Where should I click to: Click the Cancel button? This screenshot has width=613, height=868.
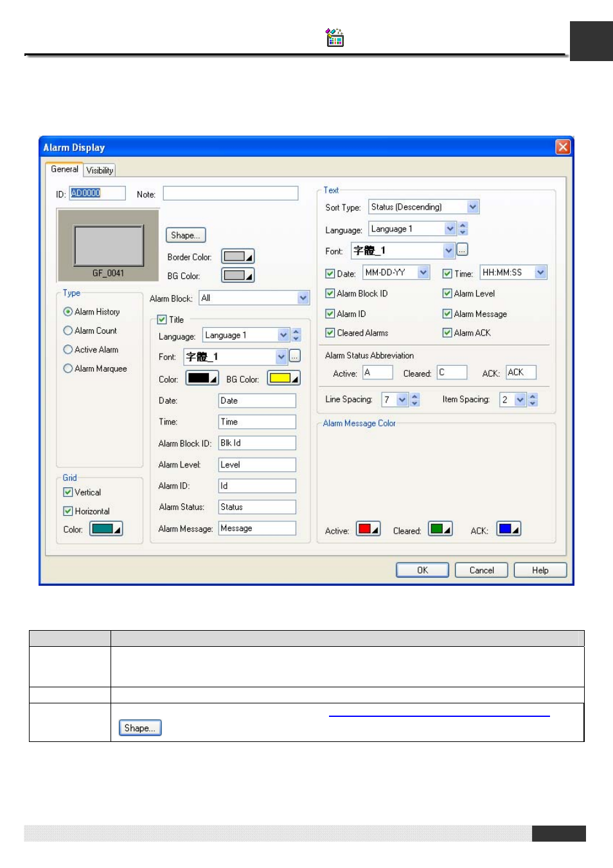tap(481, 570)
